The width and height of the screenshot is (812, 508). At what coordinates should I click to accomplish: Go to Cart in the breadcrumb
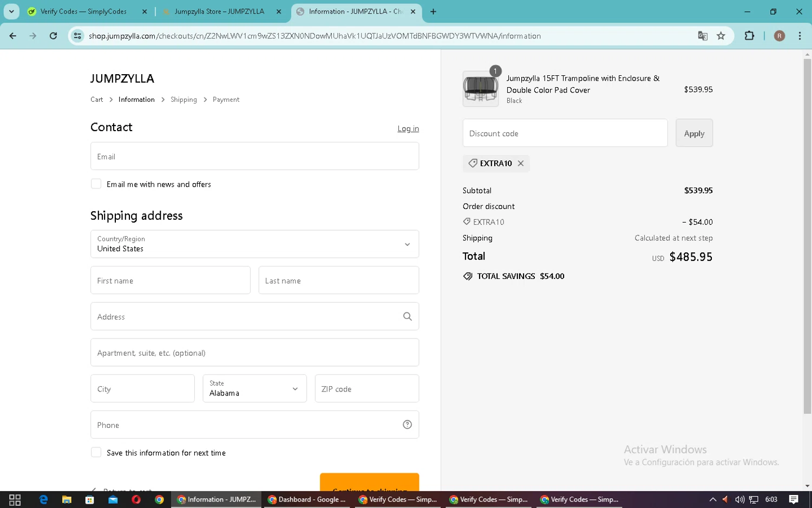96,100
